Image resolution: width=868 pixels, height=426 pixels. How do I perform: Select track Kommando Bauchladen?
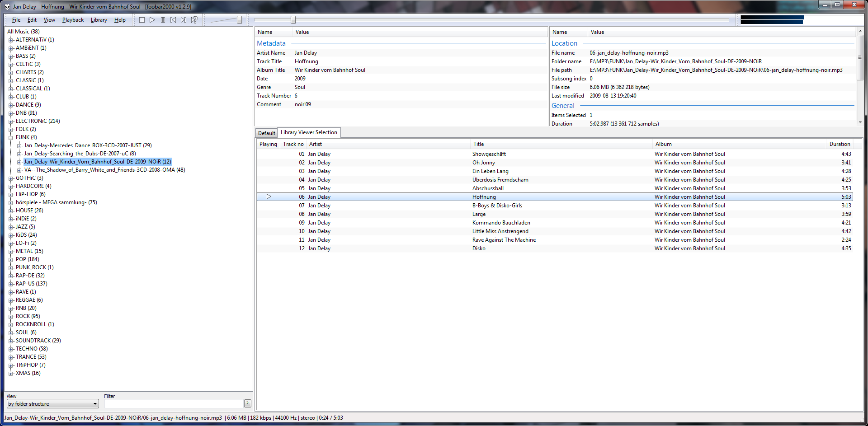555,223
